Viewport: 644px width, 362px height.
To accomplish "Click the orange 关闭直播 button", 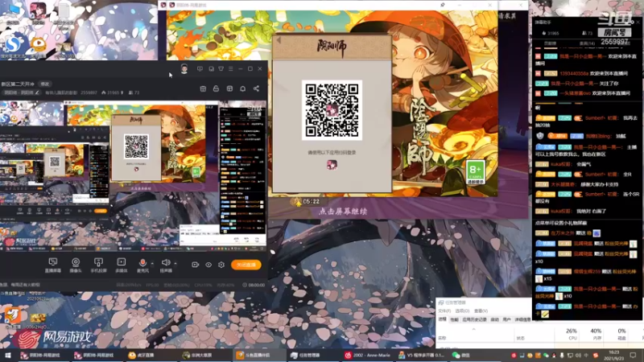I will (x=246, y=265).
